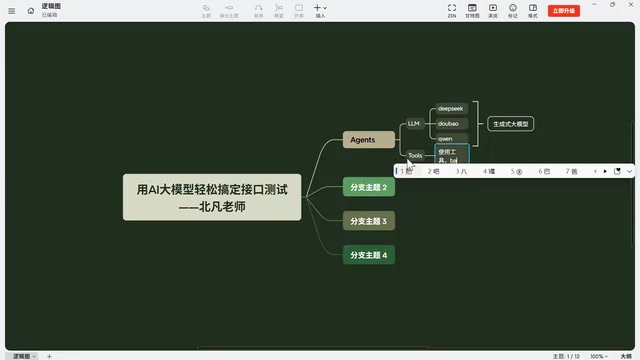Start the presentation pitch mode
Viewport: 640px width, 360px height.
[493, 11]
